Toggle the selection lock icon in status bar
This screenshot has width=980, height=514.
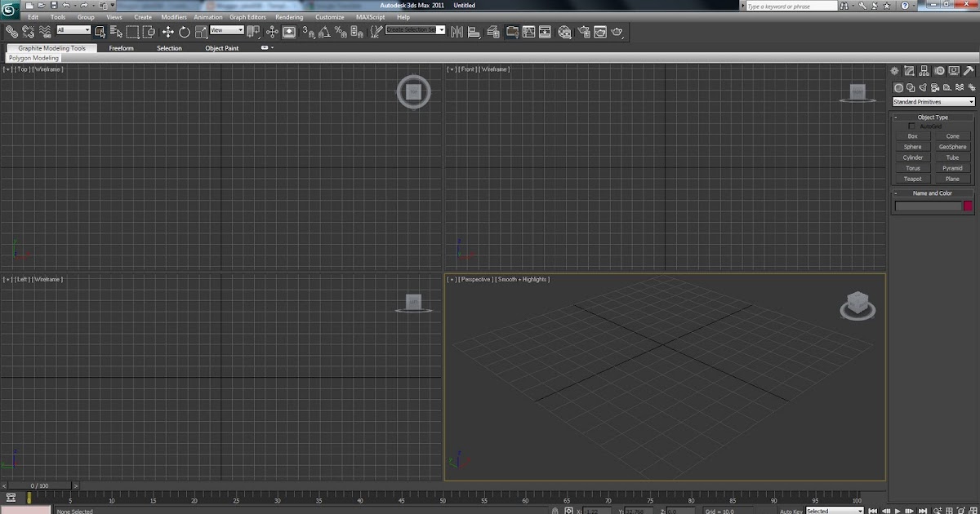click(555, 511)
